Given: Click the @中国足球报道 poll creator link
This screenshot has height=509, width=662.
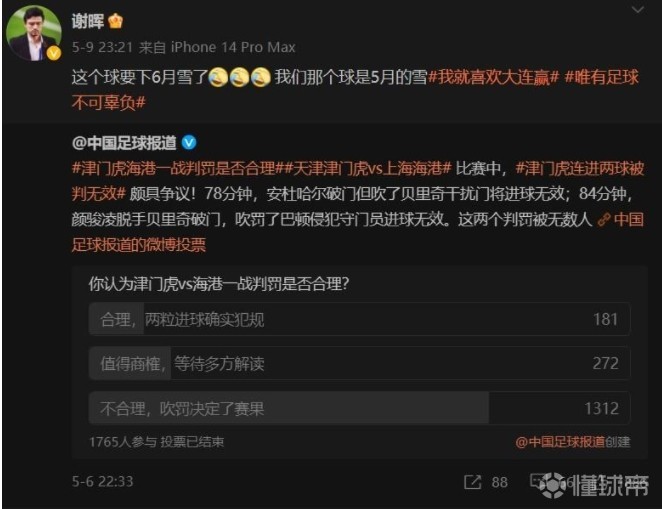Looking at the screenshot, I should pyautogui.click(x=560, y=442).
